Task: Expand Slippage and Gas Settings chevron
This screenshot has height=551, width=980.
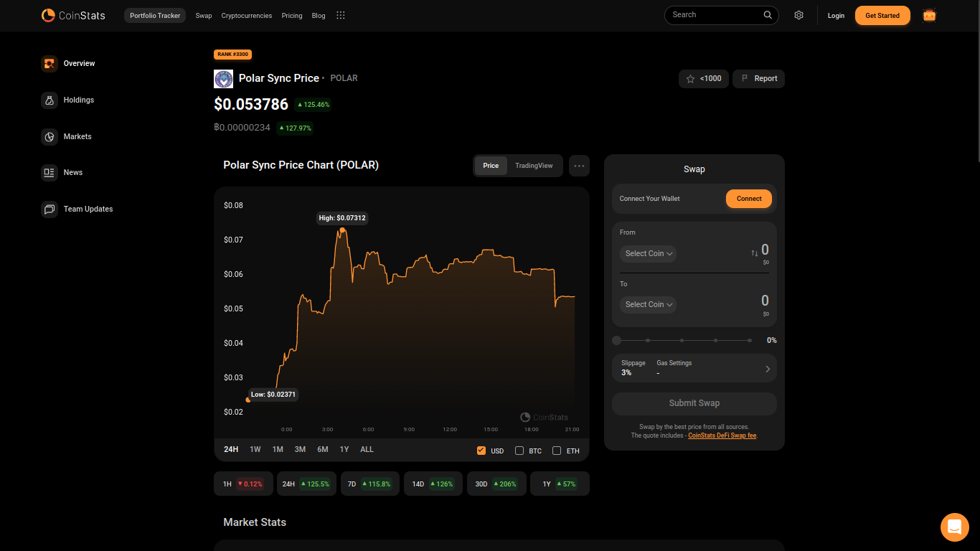Action: coord(768,369)
